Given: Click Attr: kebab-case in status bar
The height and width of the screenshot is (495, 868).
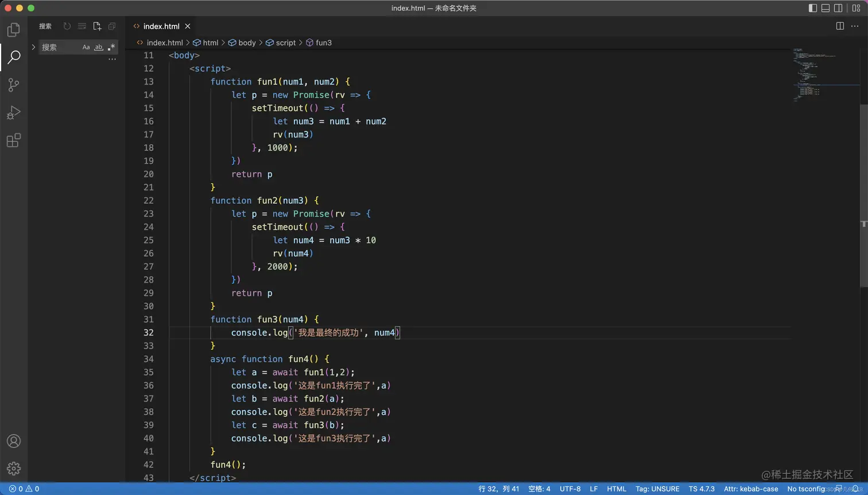Looking at the screenshot, I should (751, 489).
